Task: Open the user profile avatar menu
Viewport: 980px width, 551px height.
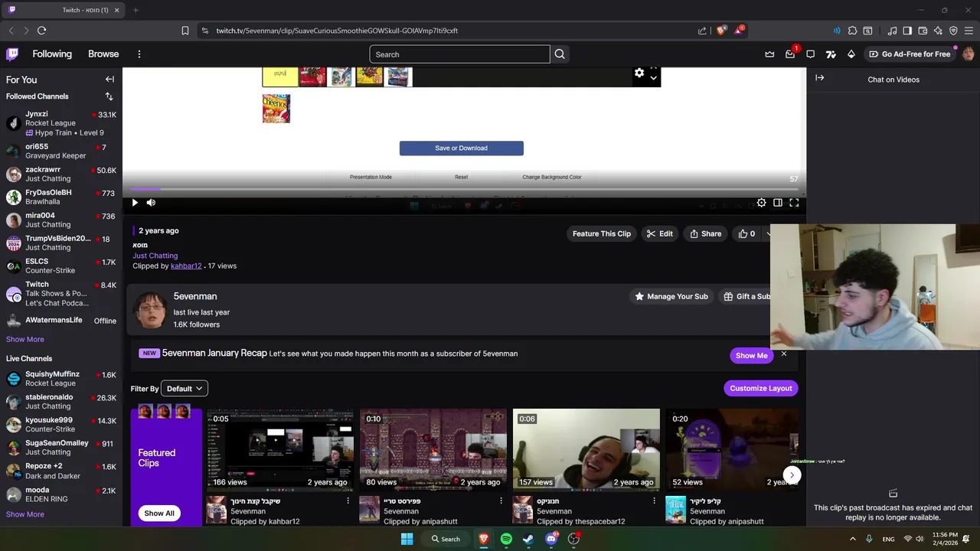Action: (x=968, y=54)
